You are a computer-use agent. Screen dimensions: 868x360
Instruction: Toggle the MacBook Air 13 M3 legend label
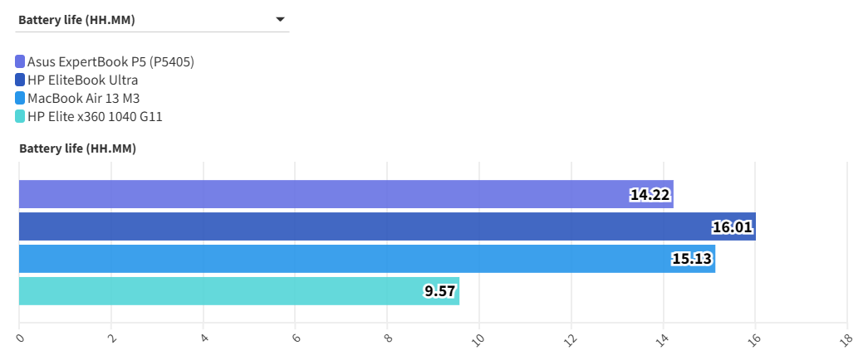[x=83, y=99]
